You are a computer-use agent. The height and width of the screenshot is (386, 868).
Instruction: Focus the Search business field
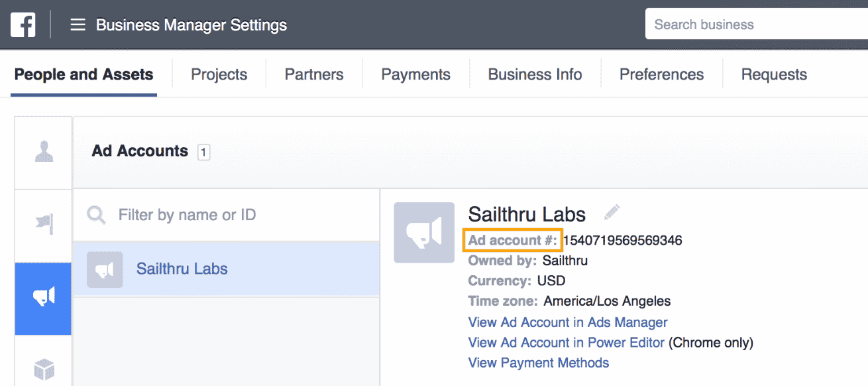coord(755,25)
